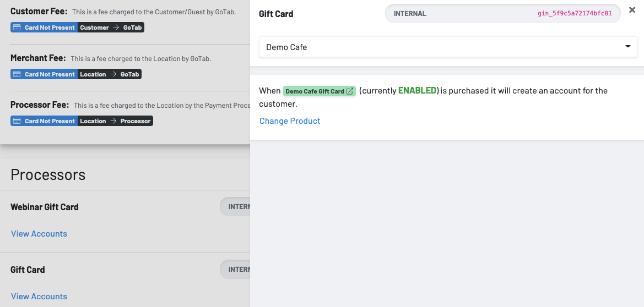The width and height of the screenshot is (644, 307).
Task: Click the Gift Card title in Processors list
Action: pyautogui.click(x=28, y=270)
